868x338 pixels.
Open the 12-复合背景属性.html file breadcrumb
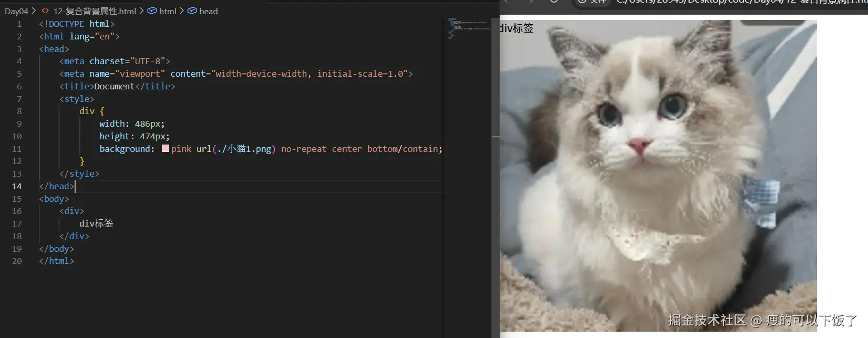coord(89,11)
